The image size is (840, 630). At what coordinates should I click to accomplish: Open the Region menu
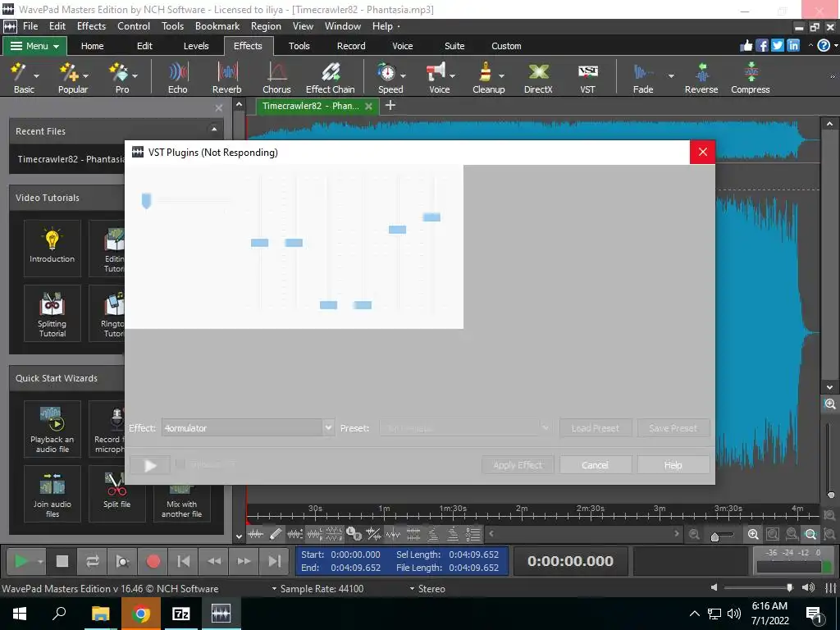point(266,26)
